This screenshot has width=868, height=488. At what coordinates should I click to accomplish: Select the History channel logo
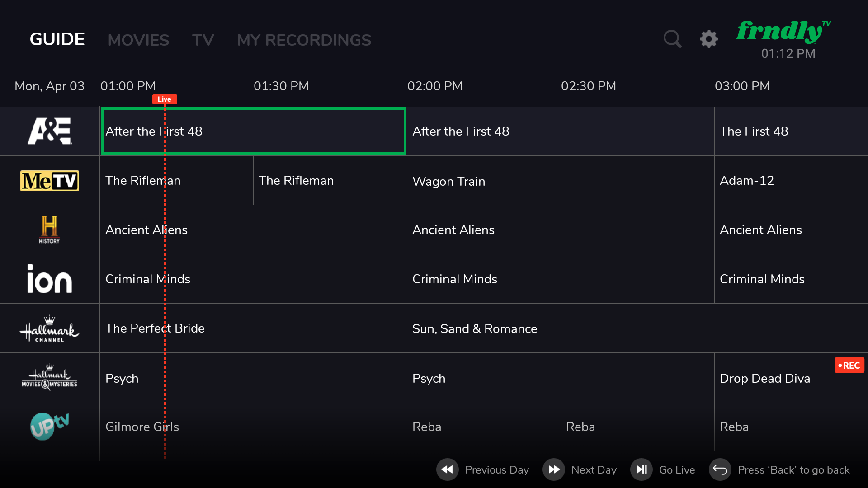[x=49, y=230]
